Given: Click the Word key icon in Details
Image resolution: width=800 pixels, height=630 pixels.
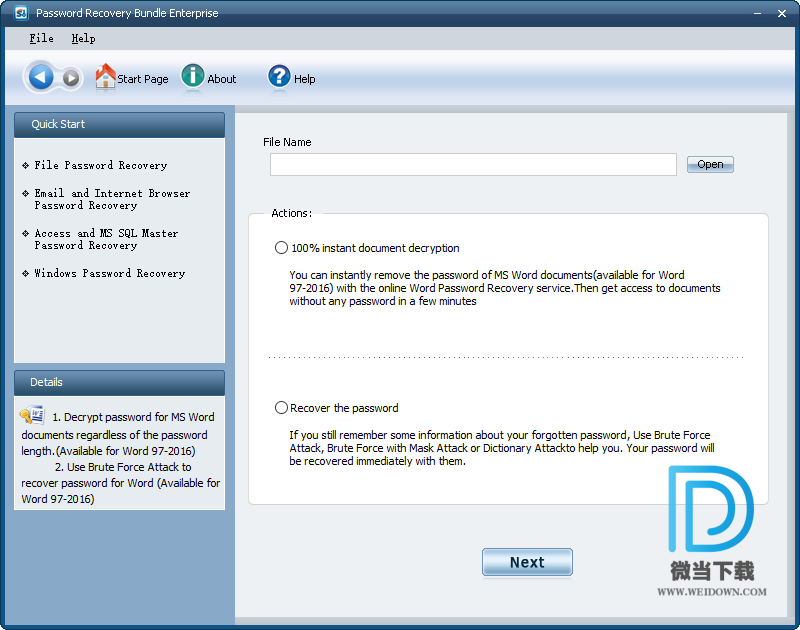Looking at the screenshot, I should point(32,415).
